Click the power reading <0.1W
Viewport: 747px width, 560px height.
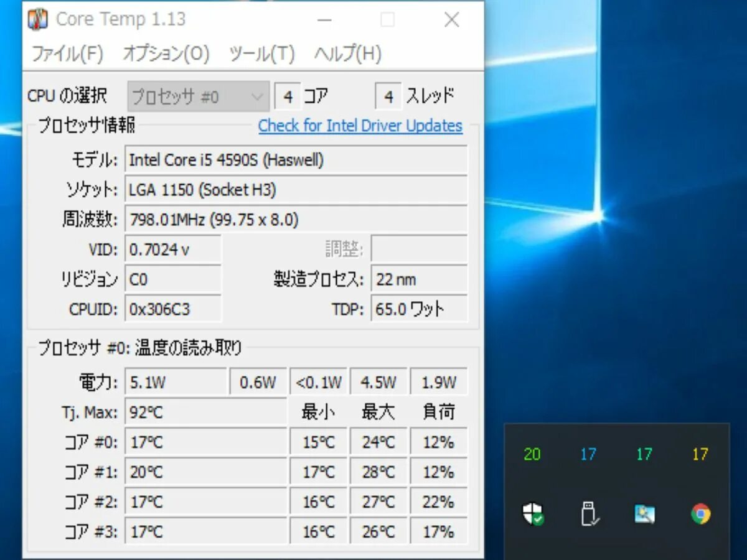click(x=318, y=382)
